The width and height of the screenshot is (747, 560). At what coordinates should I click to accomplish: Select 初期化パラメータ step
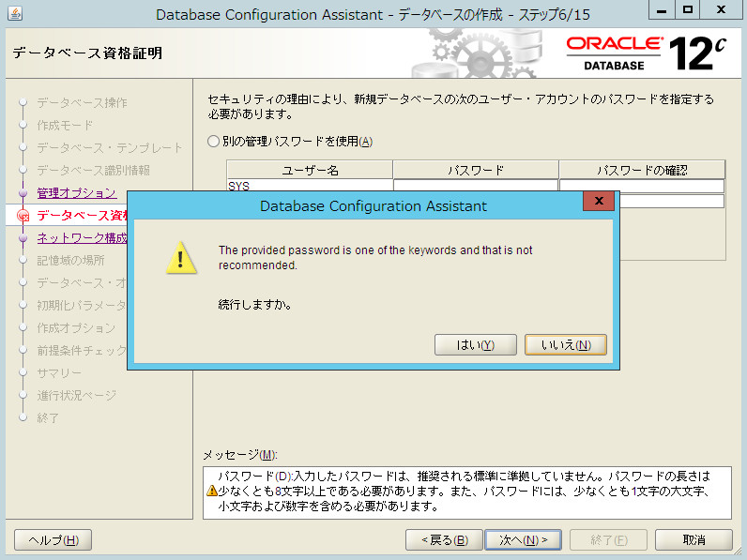(x=82, y=305)
